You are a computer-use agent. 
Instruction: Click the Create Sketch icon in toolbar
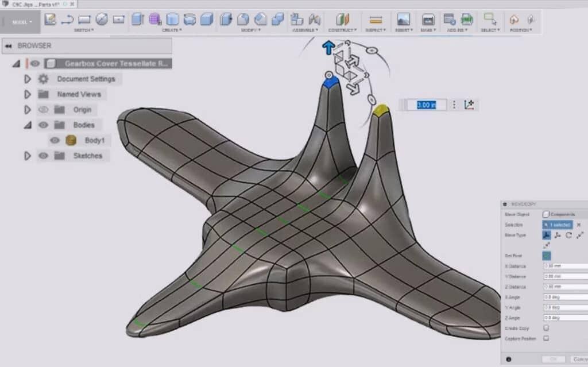pos(50,20)
